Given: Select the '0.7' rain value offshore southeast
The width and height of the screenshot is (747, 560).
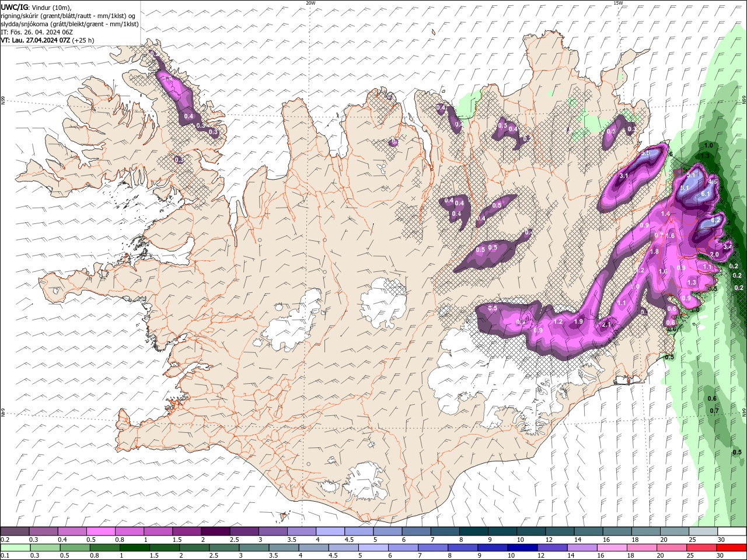Looking at the screenshot, I should point(714,411).
